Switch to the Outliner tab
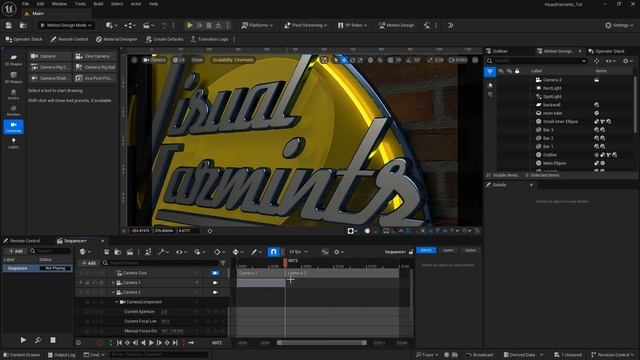The width and height of the screenshot is (640, 360). [x=500, y=51]
